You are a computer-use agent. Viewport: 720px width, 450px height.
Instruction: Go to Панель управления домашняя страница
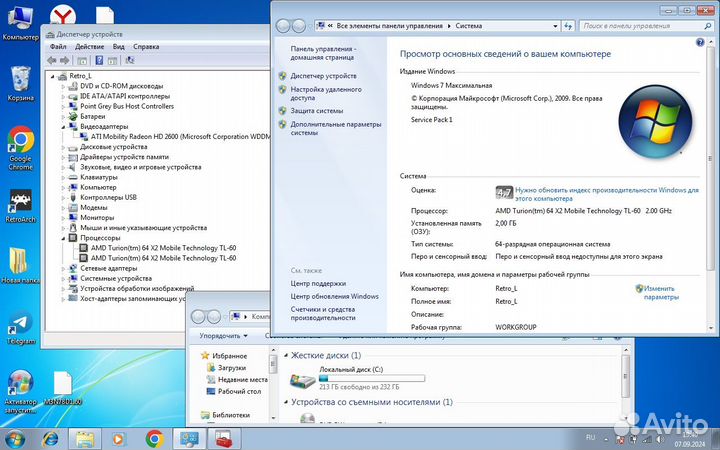coord(323,53)
